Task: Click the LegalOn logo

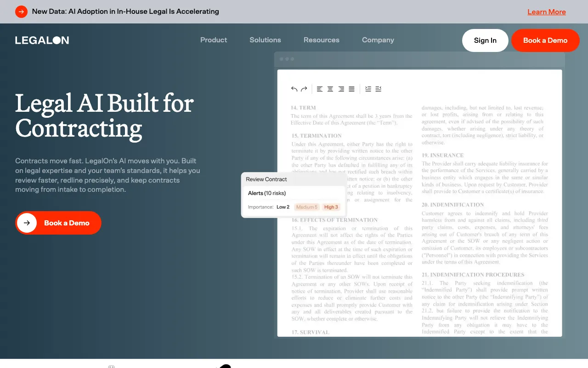Action: tap(42, 40)
